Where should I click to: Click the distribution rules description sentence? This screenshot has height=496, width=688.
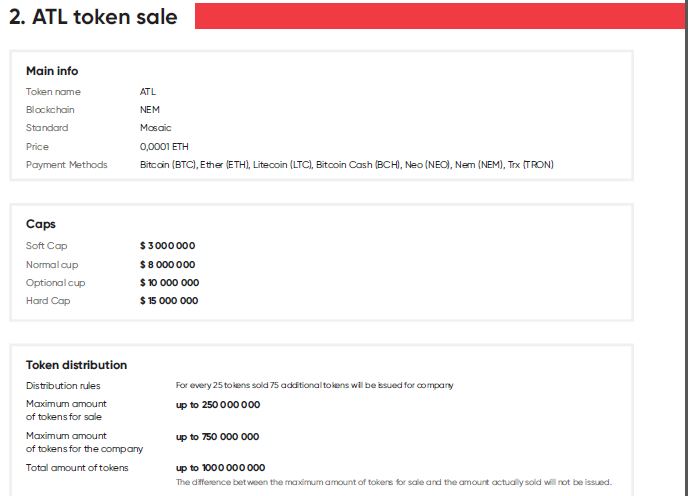315,385
